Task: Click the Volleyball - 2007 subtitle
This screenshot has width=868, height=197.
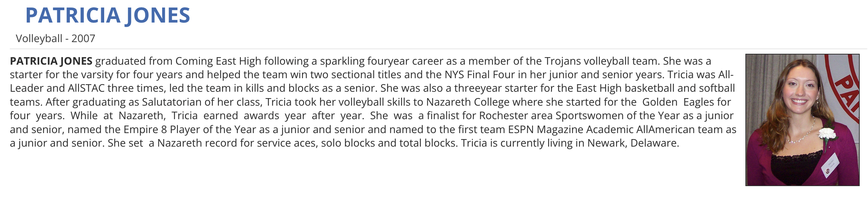Action: 55,38
